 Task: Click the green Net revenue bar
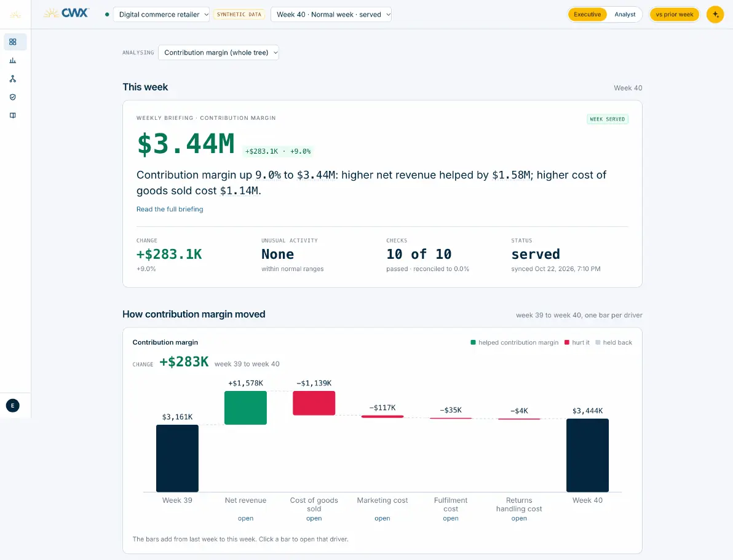[x=245, y=408]
